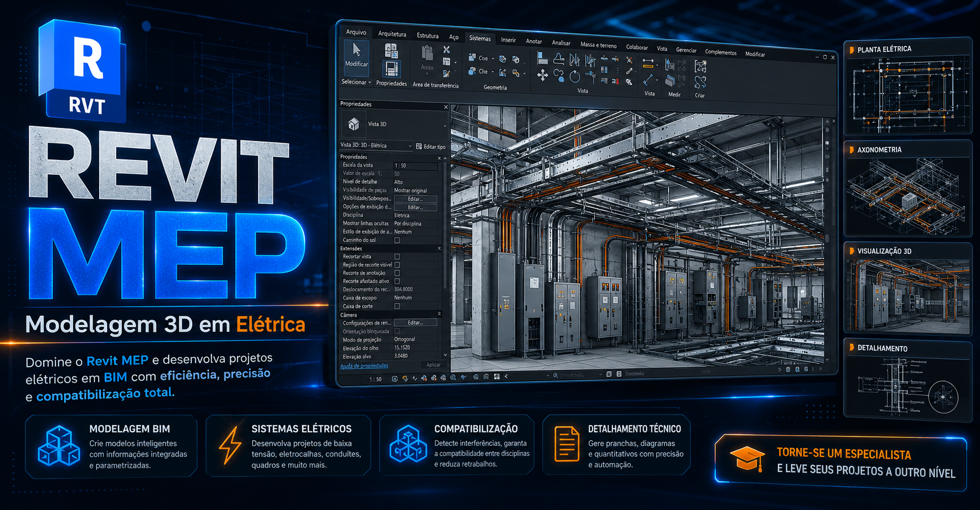Click the 1 : 50 scale in status bar
980x510 pixels.
click(x=376, y=379)
